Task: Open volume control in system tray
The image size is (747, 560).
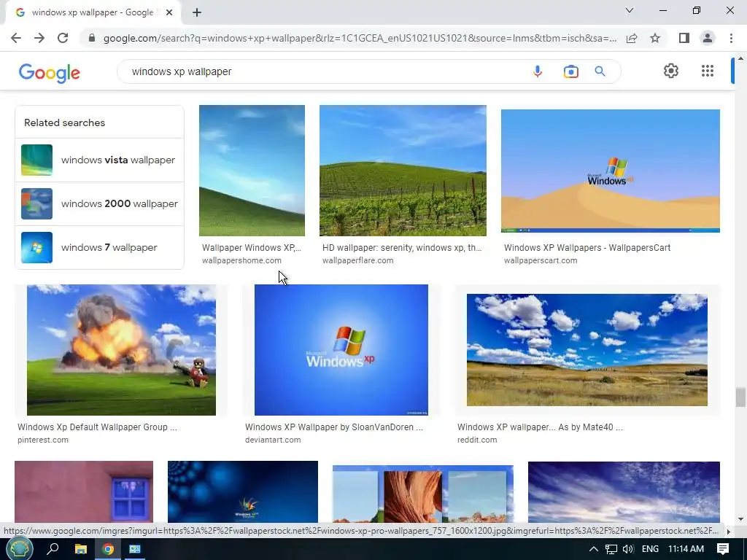Action: (x=628, y=549)
